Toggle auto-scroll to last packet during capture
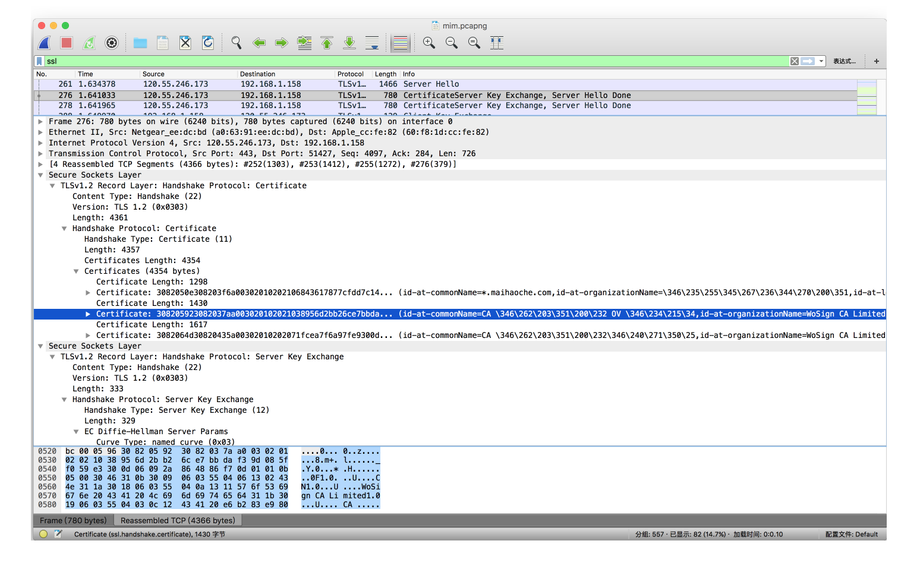Screen dimensions: 920x588 coord(372,43)
